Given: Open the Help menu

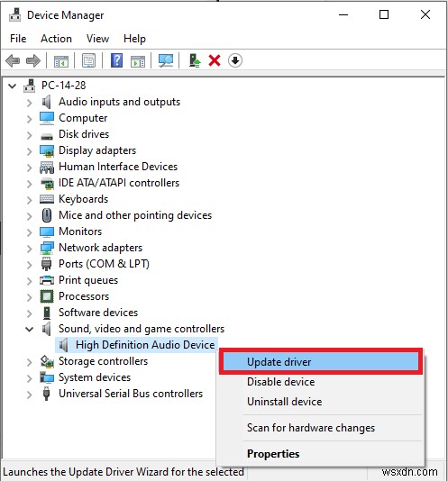Looking at the screenshot, I should pos(134,39).
